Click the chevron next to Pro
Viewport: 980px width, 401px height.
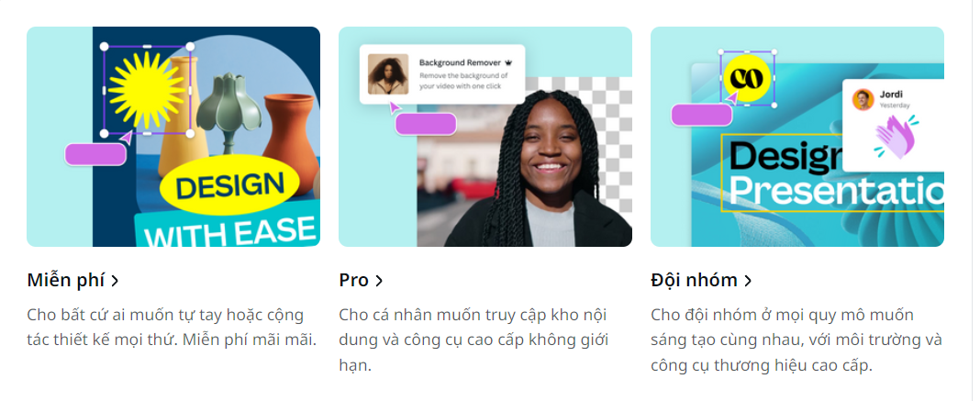click(x=379, y=281)
